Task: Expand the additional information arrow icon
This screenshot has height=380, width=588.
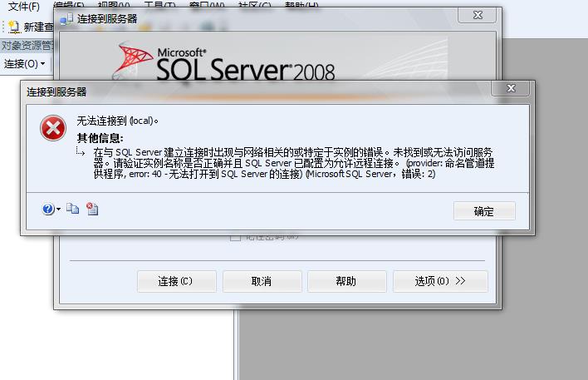Action: point(81,151)
